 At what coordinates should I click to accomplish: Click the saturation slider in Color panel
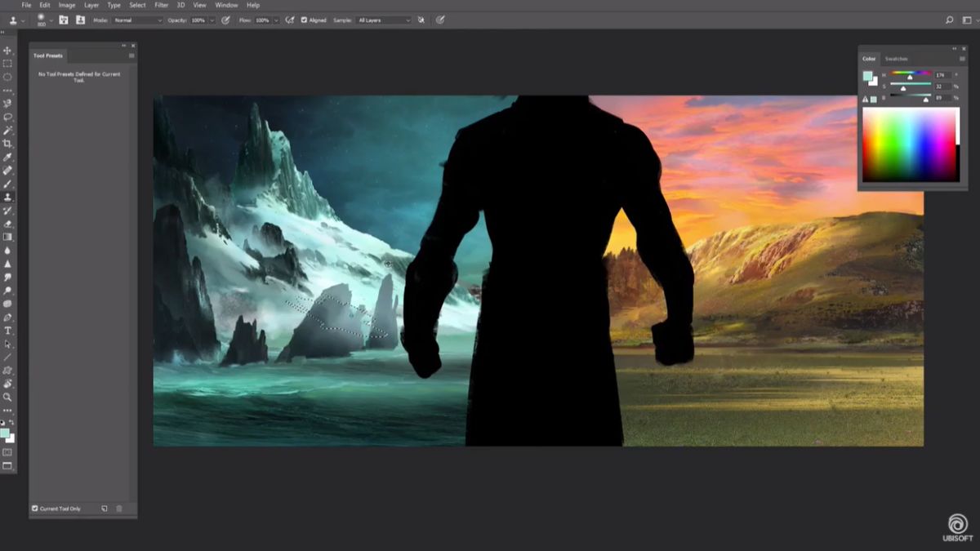click(911, 86)
